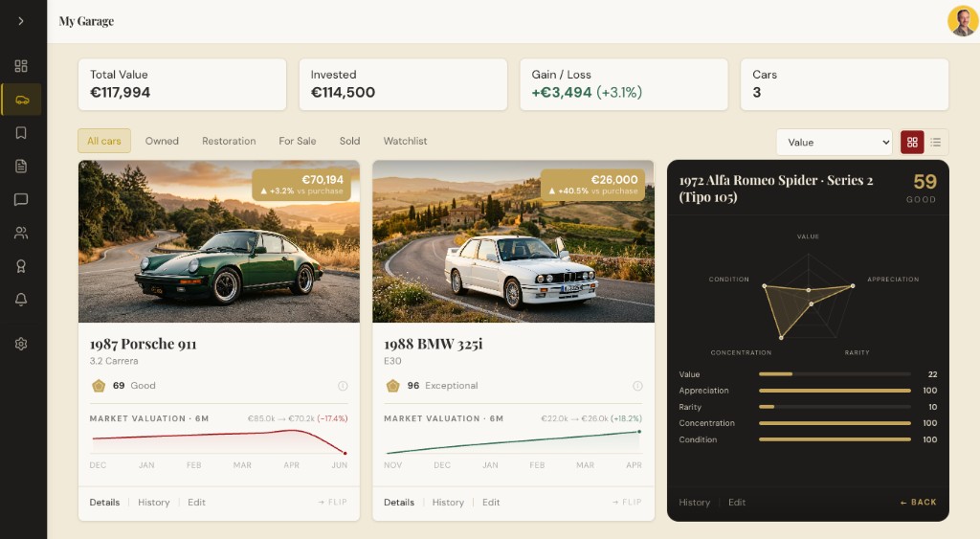980x539 pixels.
Task: Open the awards badge icon in sidebar
Action: point(21,266)
